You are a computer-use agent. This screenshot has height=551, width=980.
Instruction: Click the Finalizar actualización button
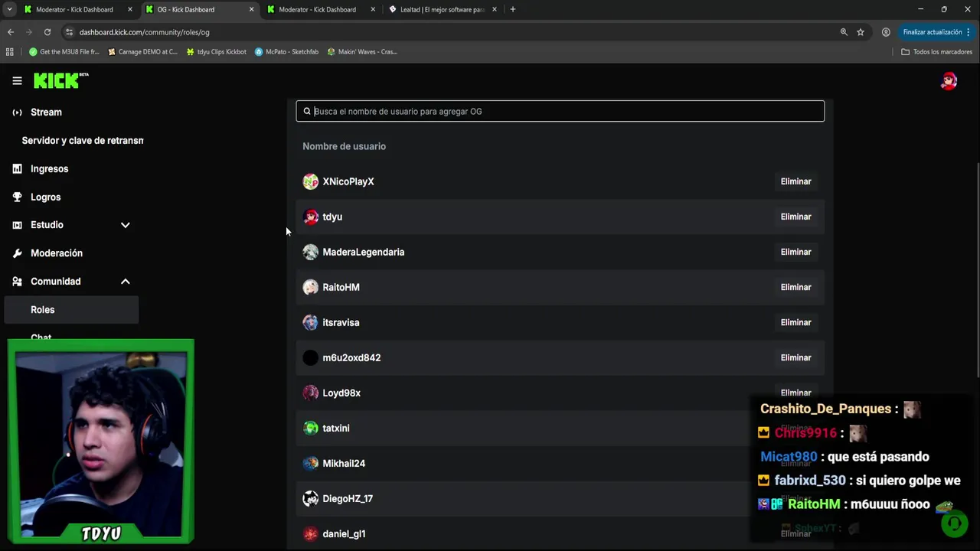[933, 32]
